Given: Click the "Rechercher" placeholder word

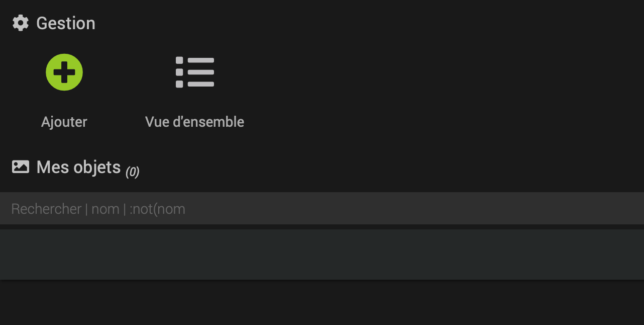Looking at the screenshot, I should pos(46,209).
